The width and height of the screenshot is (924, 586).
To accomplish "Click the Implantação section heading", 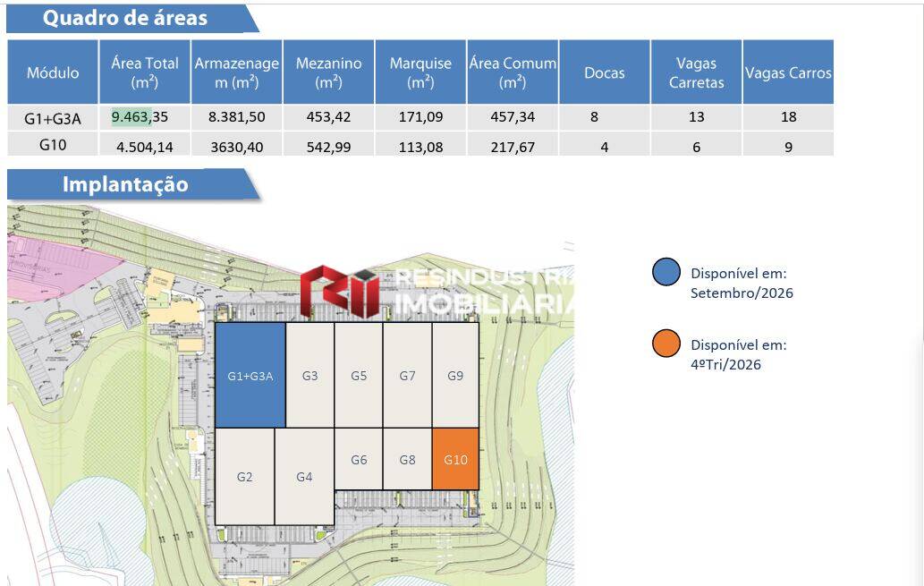I will pyautogui.click(x=125, y=184).
